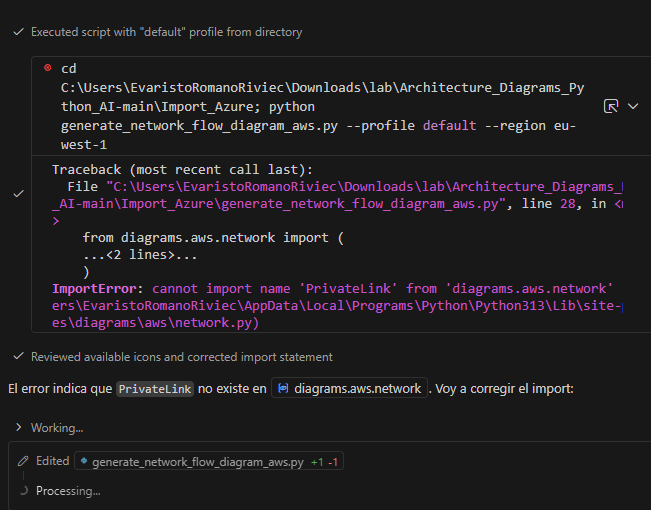
Task: Click the red error icon beside cd command
Action: pyautogui.click(x=47, y=68)
